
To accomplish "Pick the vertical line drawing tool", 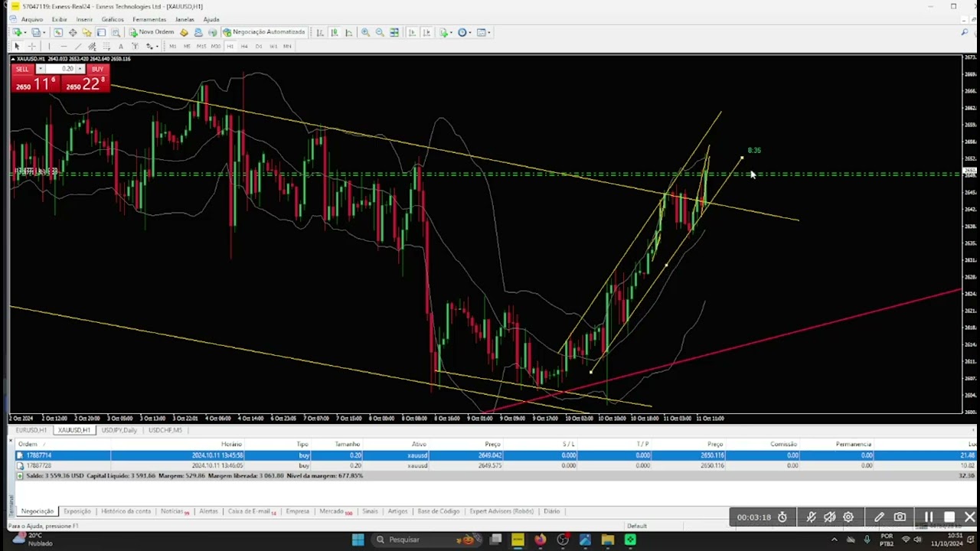I will pos(48,47).
